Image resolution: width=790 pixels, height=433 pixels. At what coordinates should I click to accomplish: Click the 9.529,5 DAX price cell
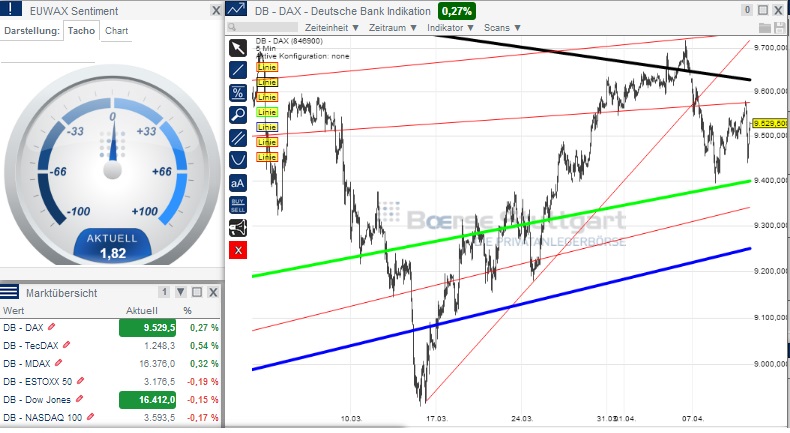(148, 328)
